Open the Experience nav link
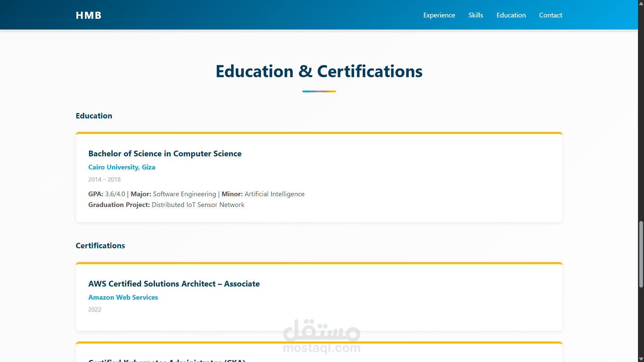 439,15
